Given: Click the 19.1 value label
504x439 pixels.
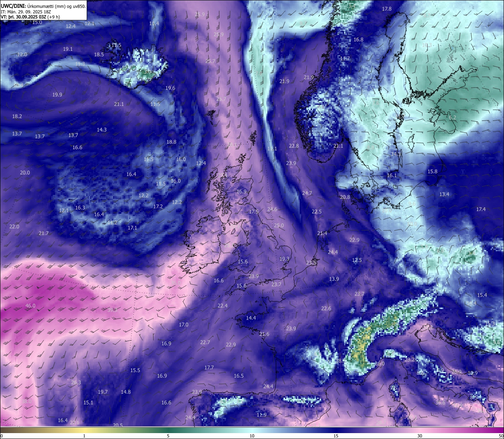Looking at the screenshot, I should click(68, 49).
